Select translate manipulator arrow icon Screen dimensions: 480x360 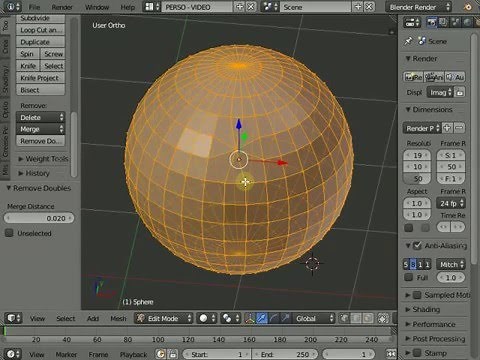pos(262,318)
